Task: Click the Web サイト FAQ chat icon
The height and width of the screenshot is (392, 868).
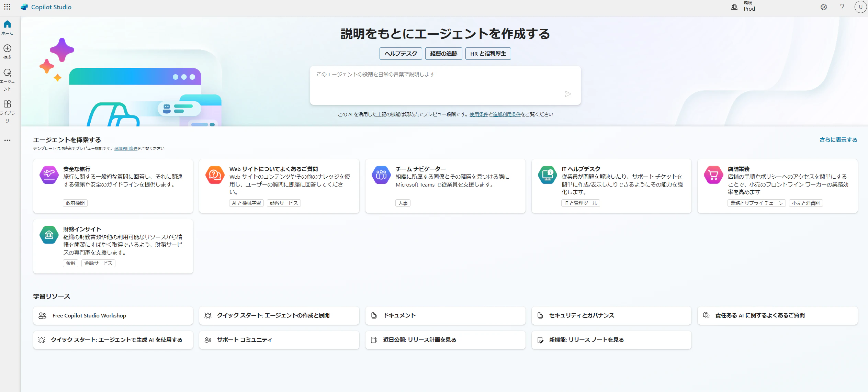Action: click(x=215, y=175)
